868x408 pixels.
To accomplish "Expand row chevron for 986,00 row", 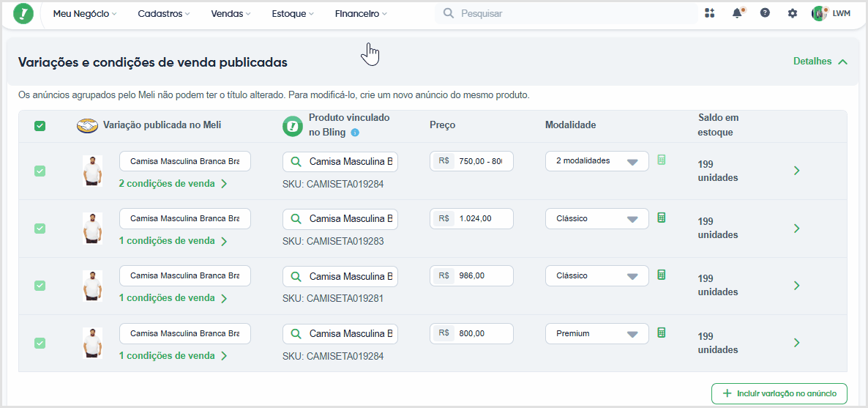I will click(796, 286).
